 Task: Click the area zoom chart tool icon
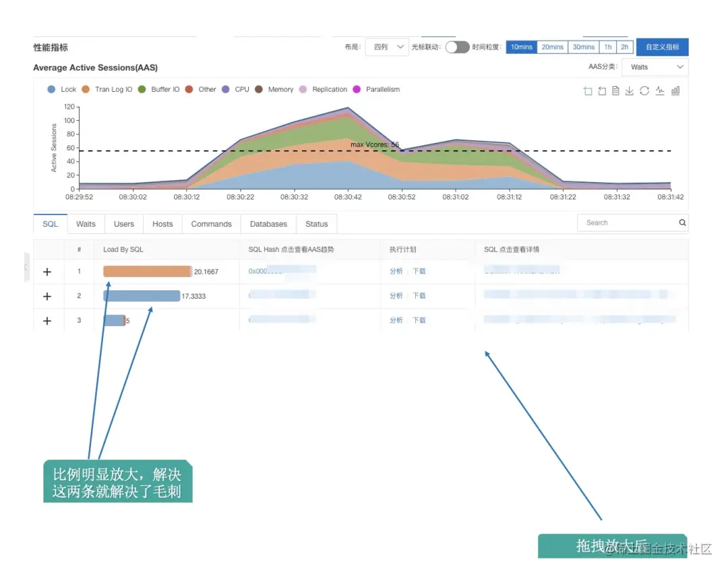coord(588,91)
